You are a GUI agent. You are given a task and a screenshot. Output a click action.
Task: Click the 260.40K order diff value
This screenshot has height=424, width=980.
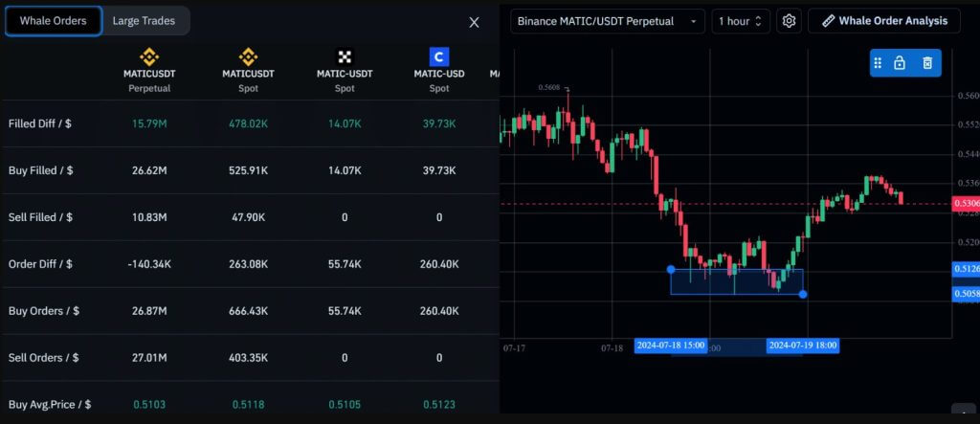439,264
